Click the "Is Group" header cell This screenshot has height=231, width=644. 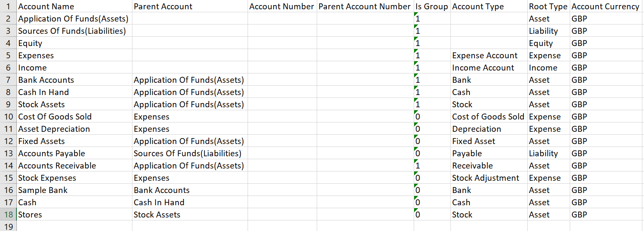click(x=431, y=6)
